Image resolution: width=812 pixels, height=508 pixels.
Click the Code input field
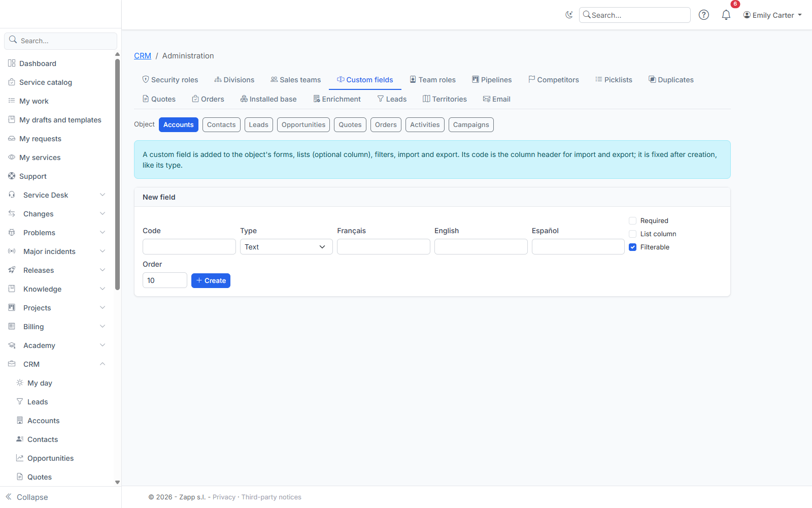click(x=189, y=247)
